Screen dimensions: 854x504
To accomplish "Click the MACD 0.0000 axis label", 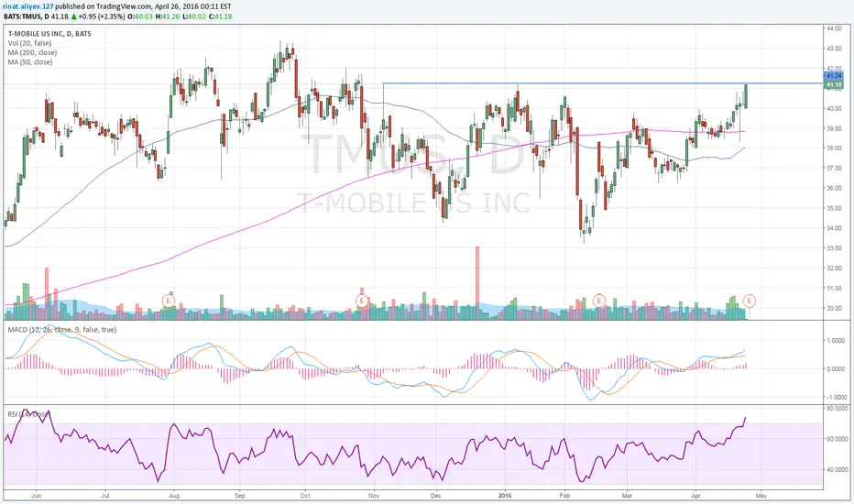I will [835, 369].
